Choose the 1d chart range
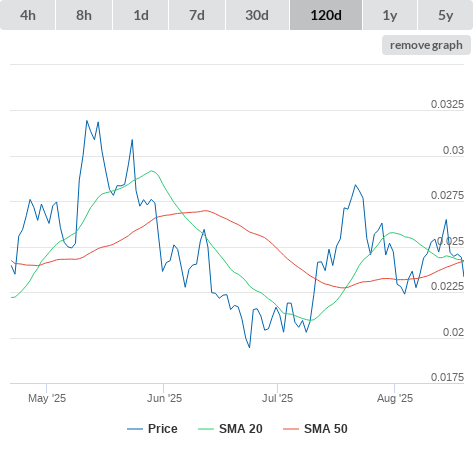Viewport: 474px width, 455px height. (x=141, y=15)
